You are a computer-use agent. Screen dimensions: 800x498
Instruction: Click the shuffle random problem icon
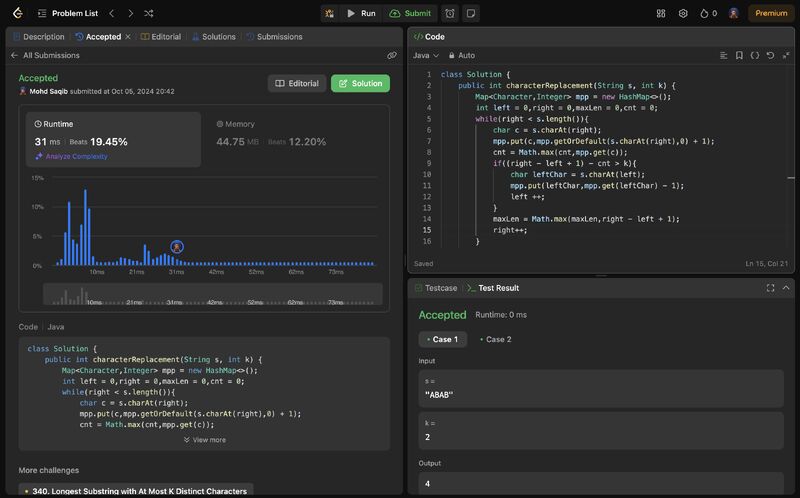(x=149, y=13)
